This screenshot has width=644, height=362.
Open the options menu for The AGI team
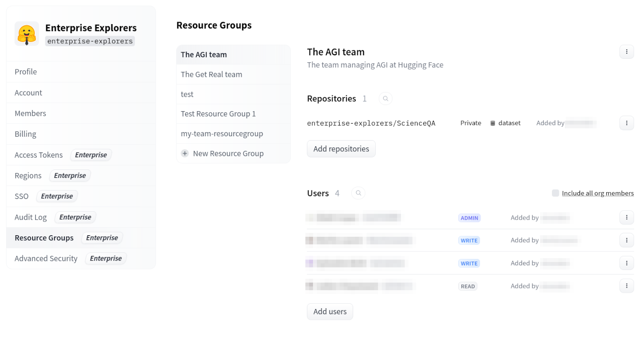(x=626, y=51)
